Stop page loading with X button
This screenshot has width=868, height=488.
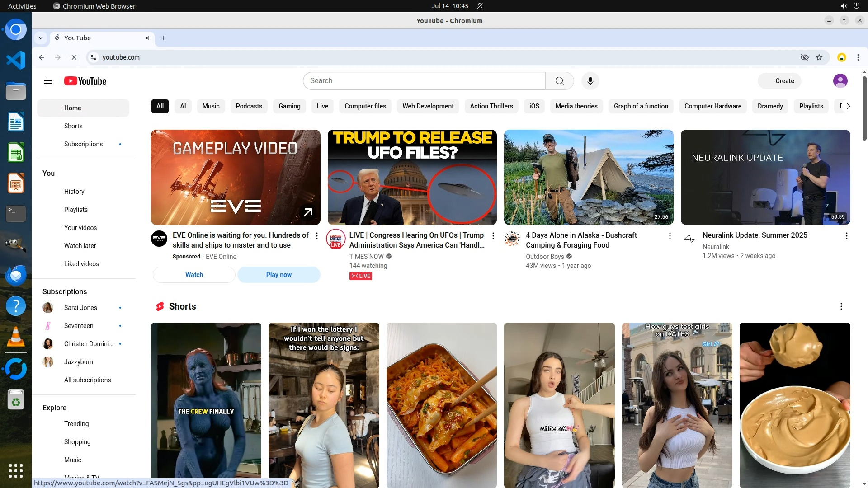point(74,57)
